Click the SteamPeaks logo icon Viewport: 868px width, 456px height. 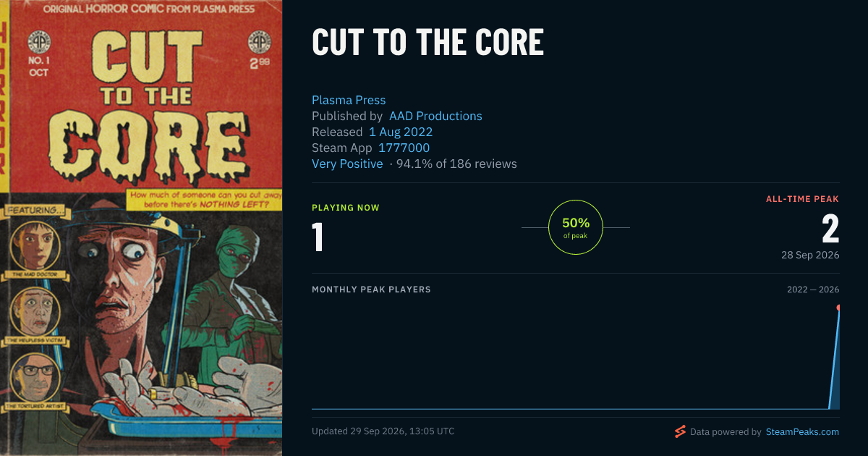[x=680, y=431]
